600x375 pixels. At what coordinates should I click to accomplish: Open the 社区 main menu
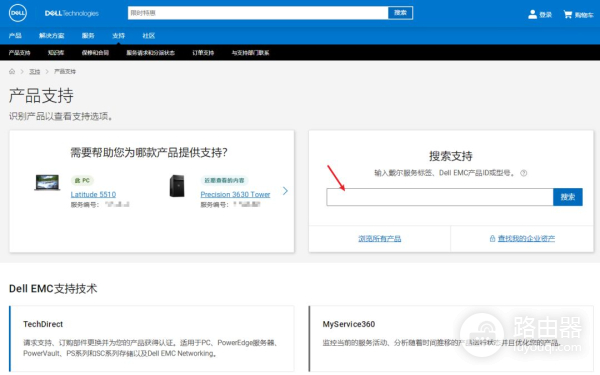tap(149, 36)
